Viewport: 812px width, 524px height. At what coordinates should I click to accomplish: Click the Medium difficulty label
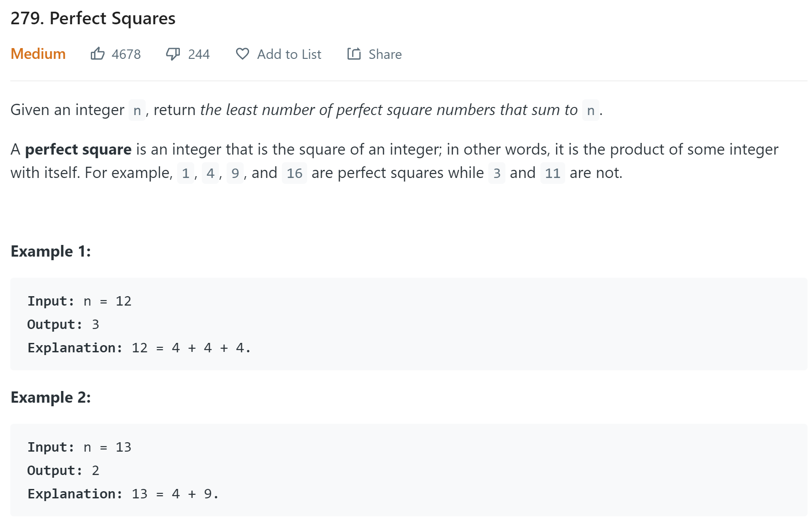38,54
